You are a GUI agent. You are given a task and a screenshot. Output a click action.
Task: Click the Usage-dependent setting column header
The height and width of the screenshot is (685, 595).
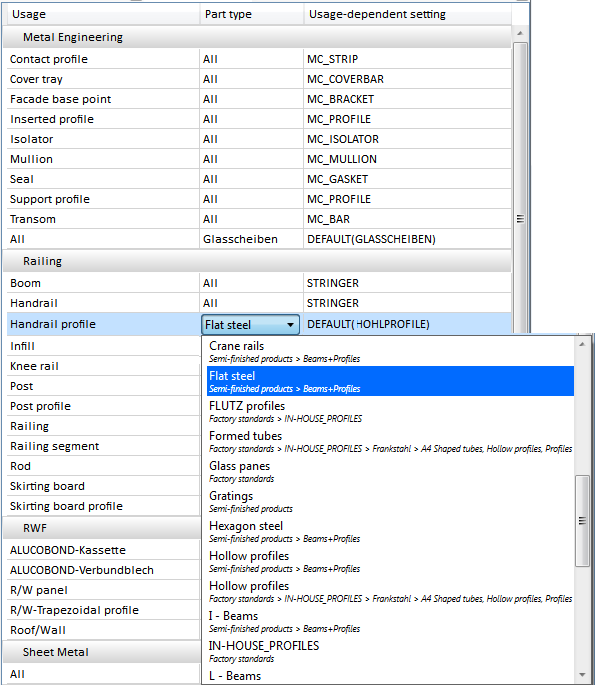coord(408,14)
